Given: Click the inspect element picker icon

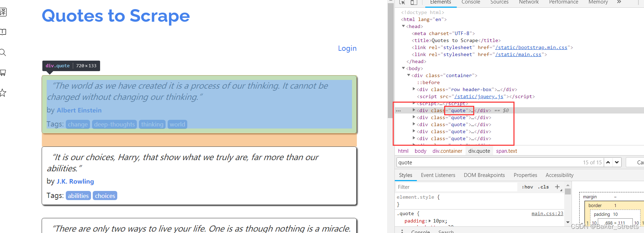Looking at the screenshot, I should pyautogui.click(x=402, y=2).
